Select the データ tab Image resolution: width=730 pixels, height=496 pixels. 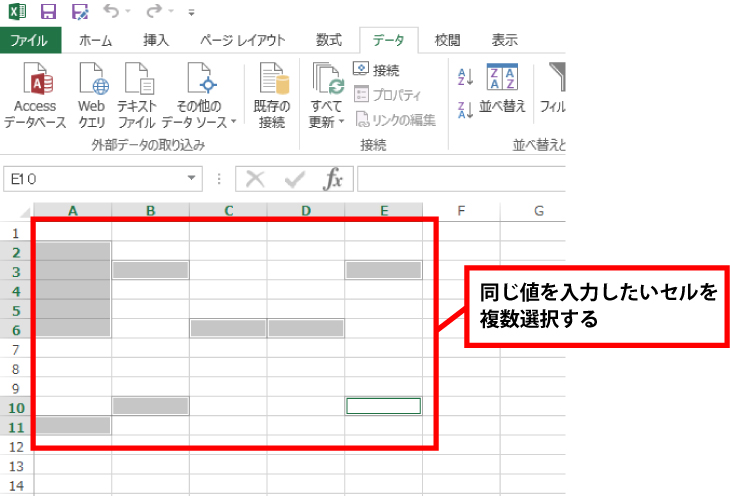(389, 40)
